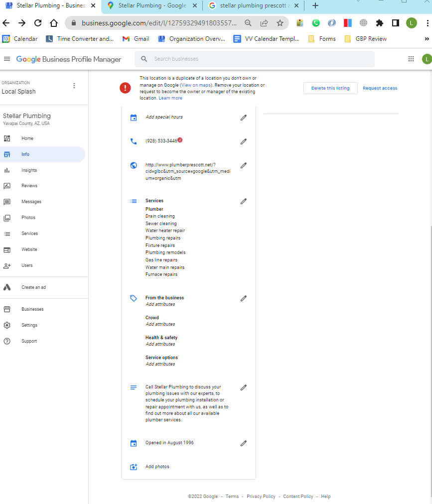Click Google Business Profile Manager logo
Screen dimensions: 432x504
pyautogui.click(x=69, y=59)
